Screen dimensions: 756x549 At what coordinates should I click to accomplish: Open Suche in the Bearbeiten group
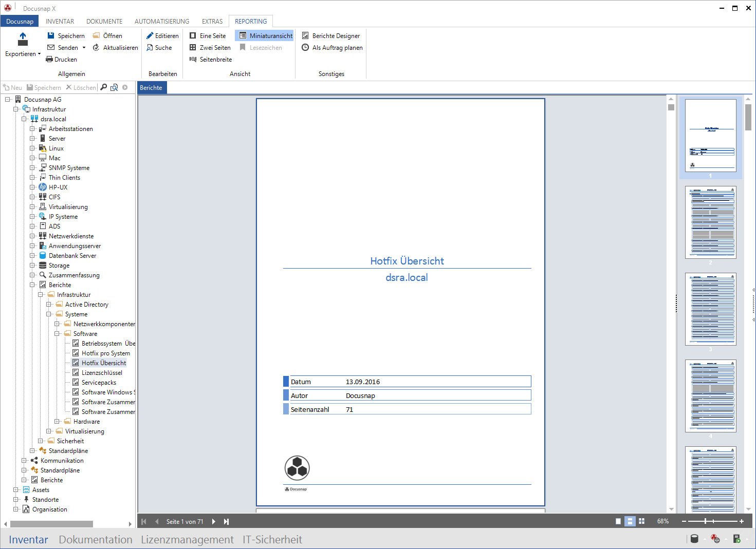159,48
